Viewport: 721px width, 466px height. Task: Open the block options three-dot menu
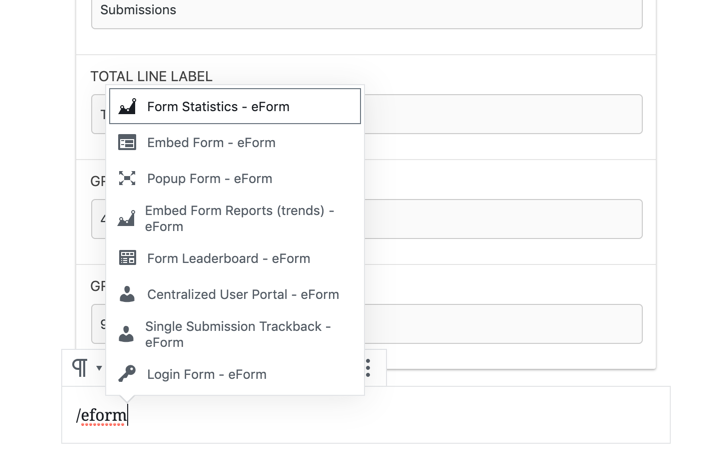368,368
